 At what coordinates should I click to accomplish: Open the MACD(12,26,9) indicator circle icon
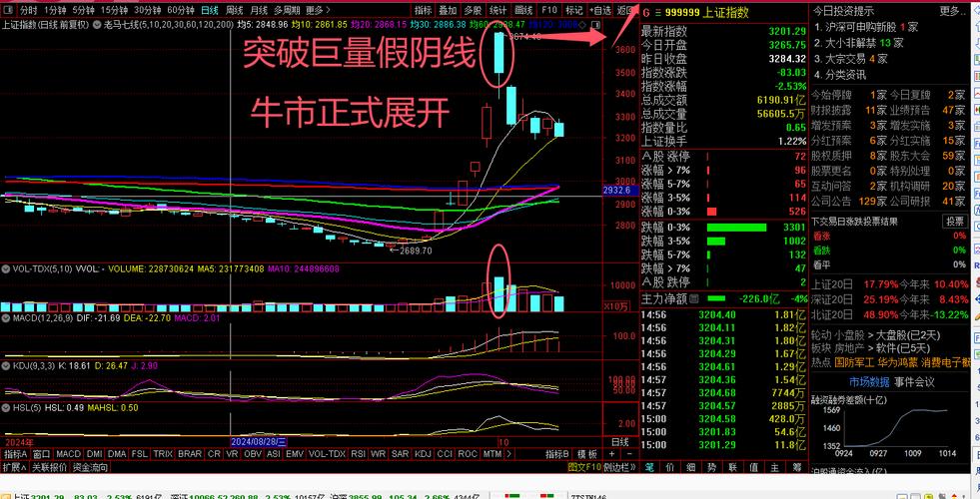(6, 318)
